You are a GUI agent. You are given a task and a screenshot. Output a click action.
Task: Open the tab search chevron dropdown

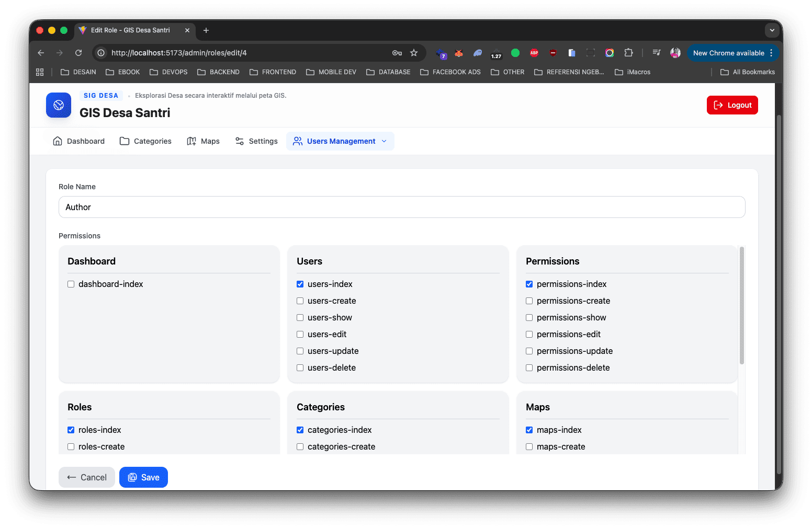tap(772, 30)
